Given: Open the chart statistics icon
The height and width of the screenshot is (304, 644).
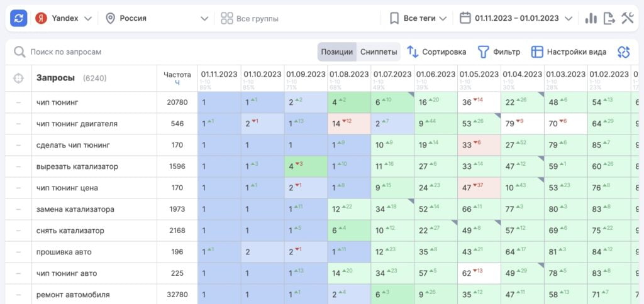Looking at the screenshot, I should tap(591, 18).
